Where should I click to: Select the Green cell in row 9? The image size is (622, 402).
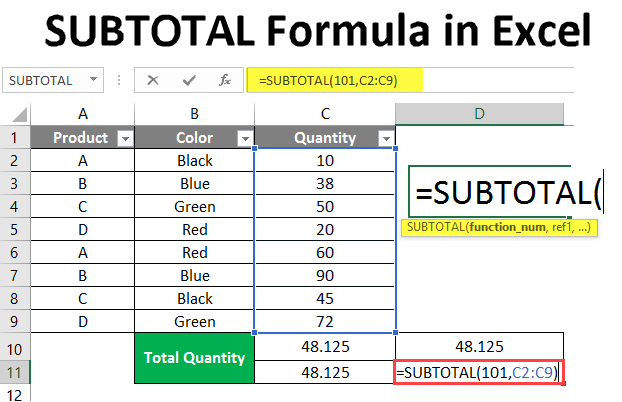(x=194, y=322)
